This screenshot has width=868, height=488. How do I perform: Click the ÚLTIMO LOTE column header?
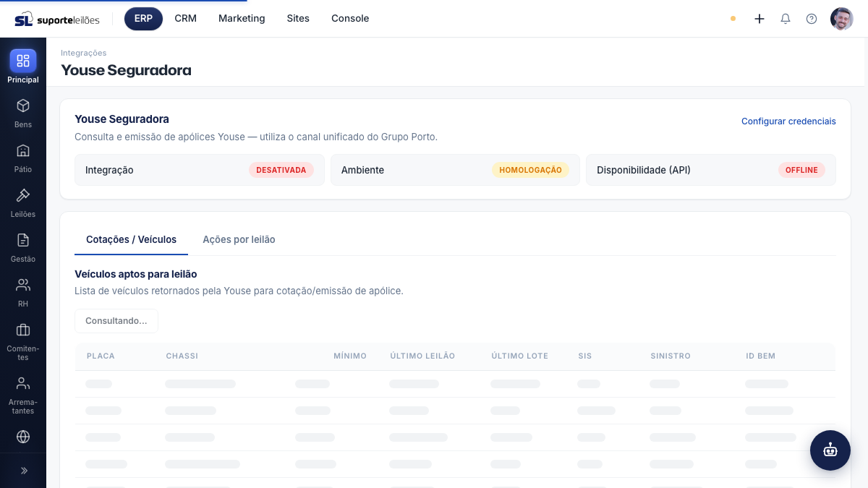[519, 356]
